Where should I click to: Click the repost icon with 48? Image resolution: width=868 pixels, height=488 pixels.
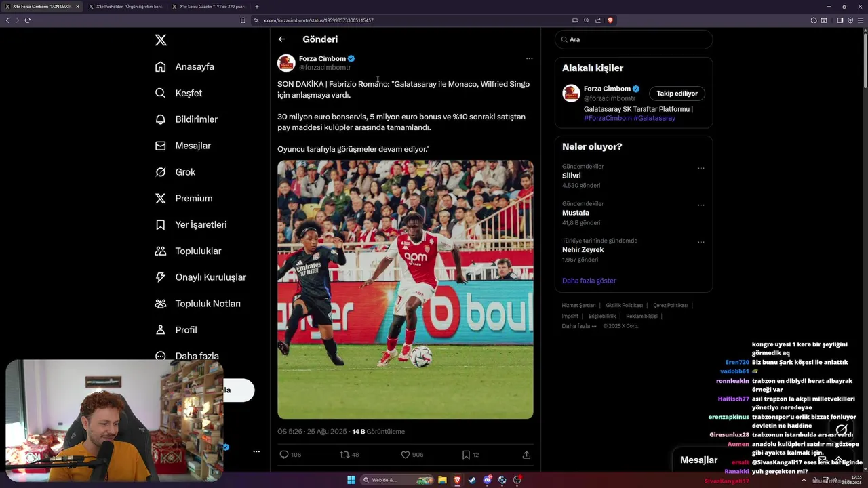pos(344,455)
